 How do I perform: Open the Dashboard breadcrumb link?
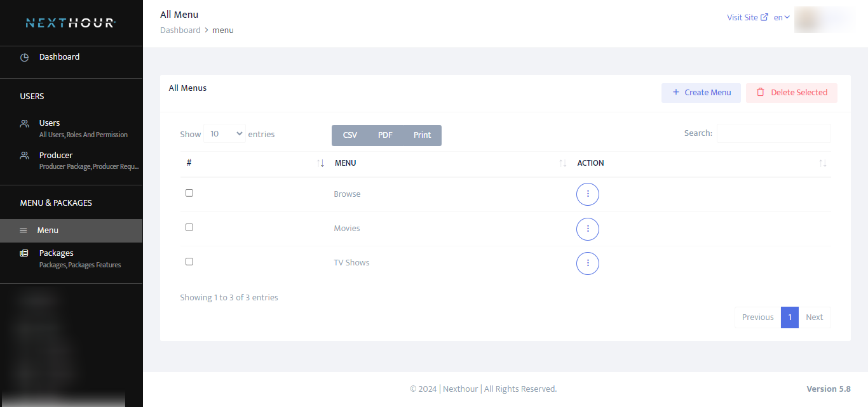point(180,30)
